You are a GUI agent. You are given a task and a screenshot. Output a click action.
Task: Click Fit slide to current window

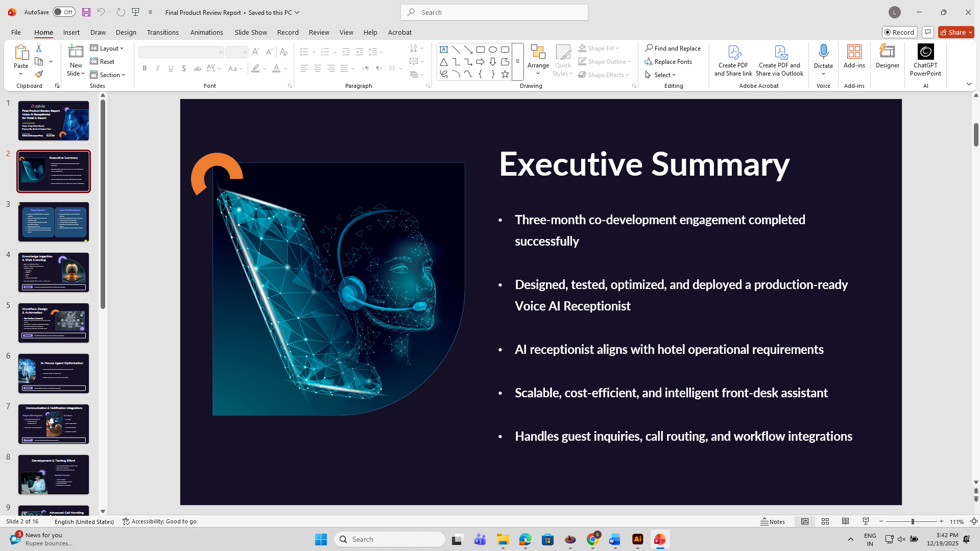pyautogui.click(x=974, y=521)
